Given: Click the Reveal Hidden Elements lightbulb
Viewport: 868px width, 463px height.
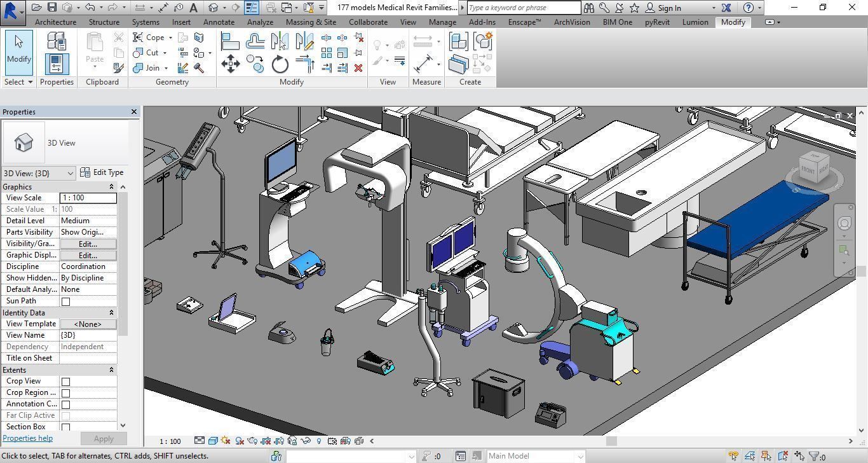Looking at the screenshot, I should click(x=318, y=441).
